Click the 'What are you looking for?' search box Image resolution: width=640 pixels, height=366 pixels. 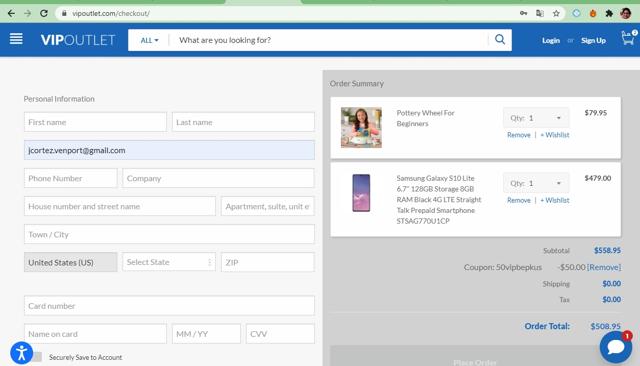pos(329,40)
